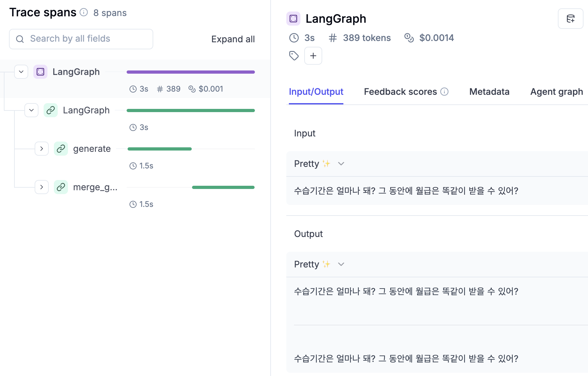The image size is (588, 376).
Task: Click the Input section heading
Action: [305, 133]
